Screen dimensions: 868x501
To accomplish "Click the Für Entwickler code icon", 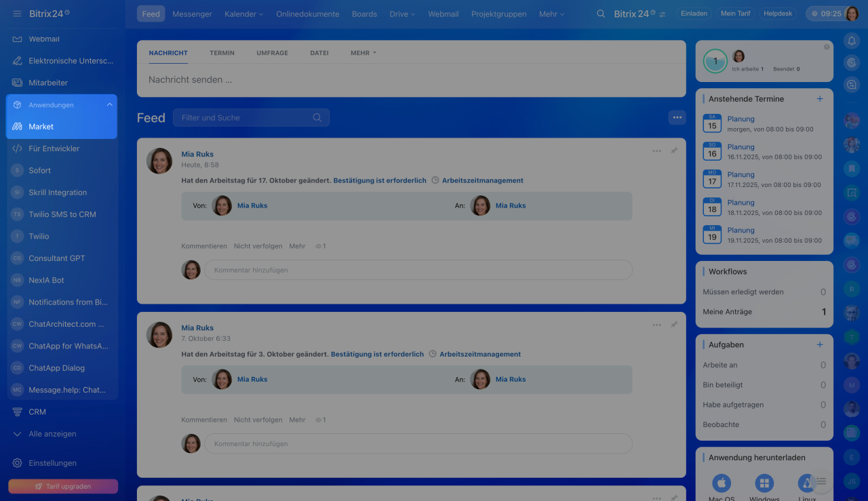I will pyautogui.click(x=18, y=148).
